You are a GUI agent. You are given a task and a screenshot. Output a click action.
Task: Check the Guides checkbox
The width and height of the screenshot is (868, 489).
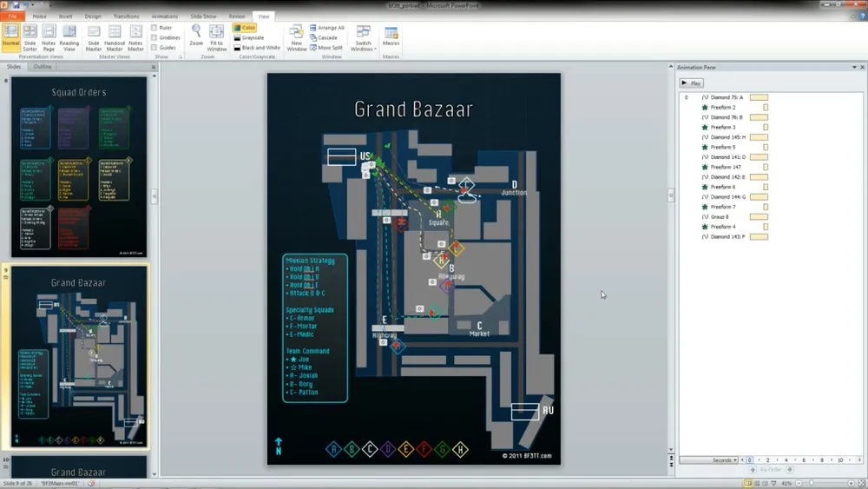pos(155,48)
